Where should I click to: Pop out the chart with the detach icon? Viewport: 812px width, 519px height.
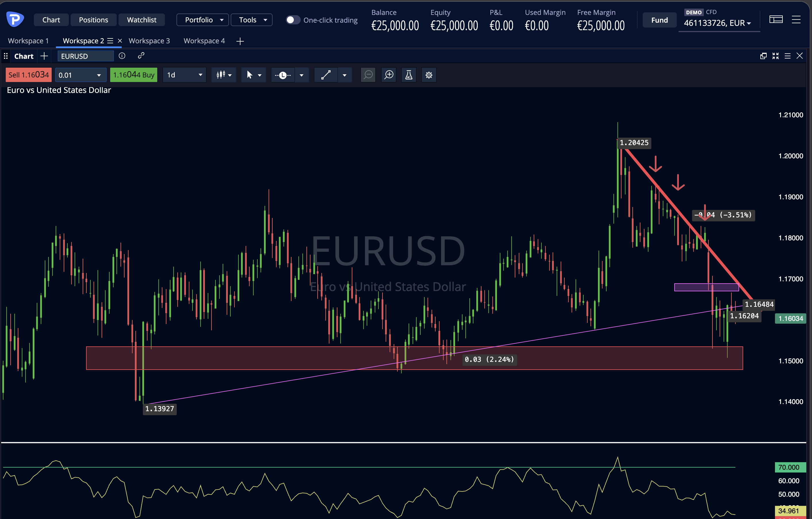[764, 56]
